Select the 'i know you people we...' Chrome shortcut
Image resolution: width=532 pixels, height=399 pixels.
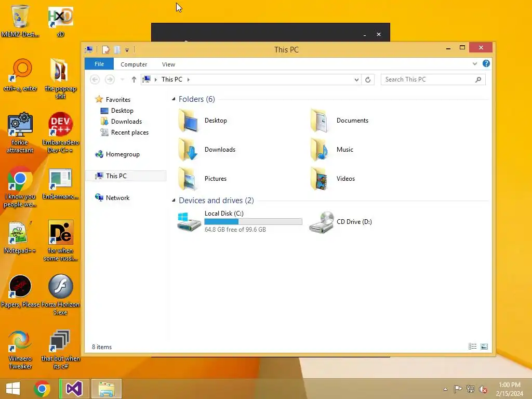20,187
